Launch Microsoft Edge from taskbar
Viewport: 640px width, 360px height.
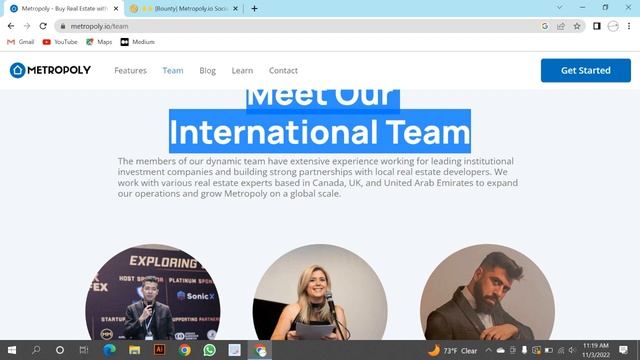pyautogui.click(x=109, y=350)
